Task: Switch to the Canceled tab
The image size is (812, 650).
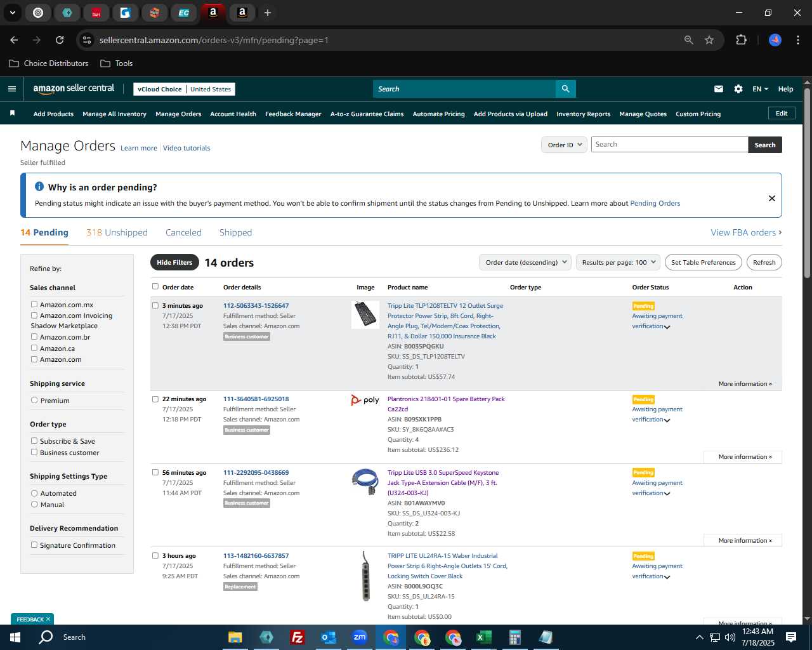Action: tap(183, 232)
